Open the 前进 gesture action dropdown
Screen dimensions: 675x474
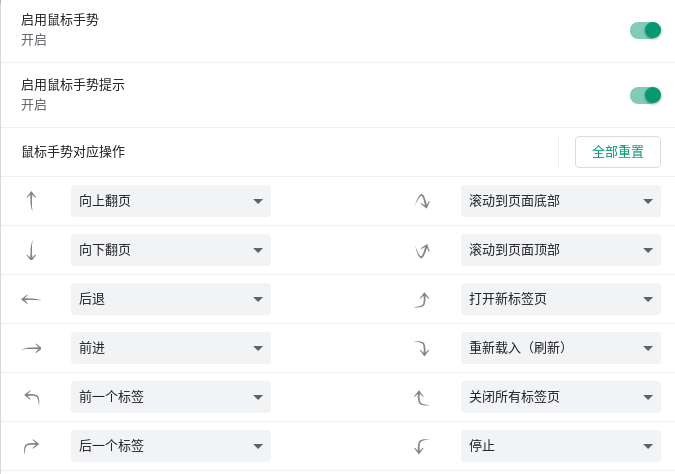170,348
